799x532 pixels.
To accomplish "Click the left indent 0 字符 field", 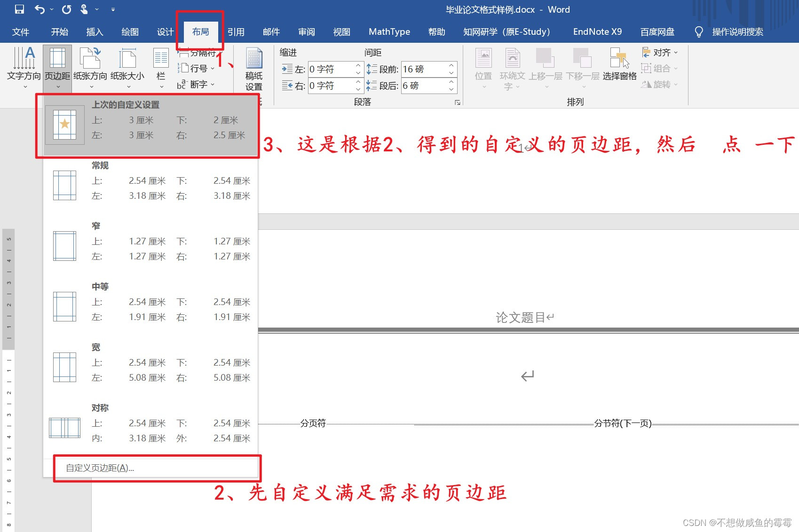I will (x=331, y=69).
